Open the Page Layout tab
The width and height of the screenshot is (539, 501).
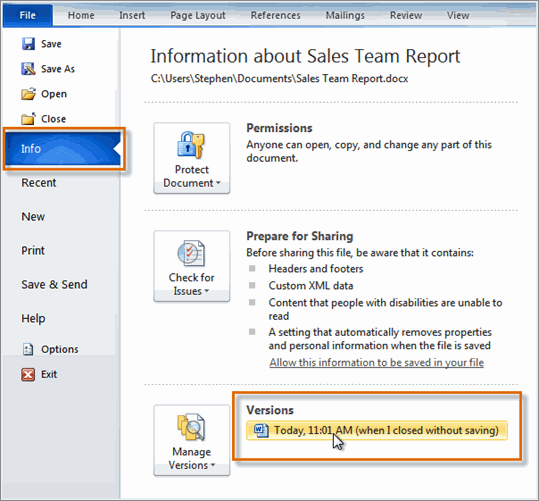pos(198,15)
